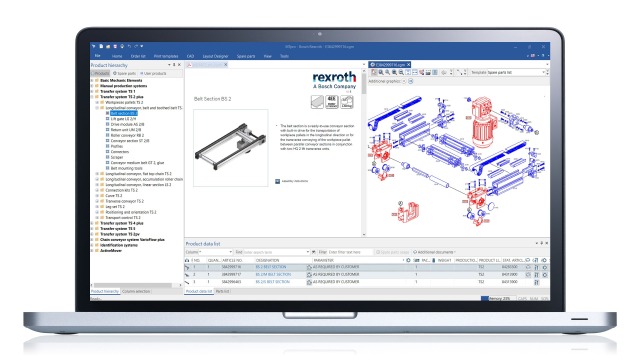Select the pointer tool in drawing toolbar

point(373,72)
